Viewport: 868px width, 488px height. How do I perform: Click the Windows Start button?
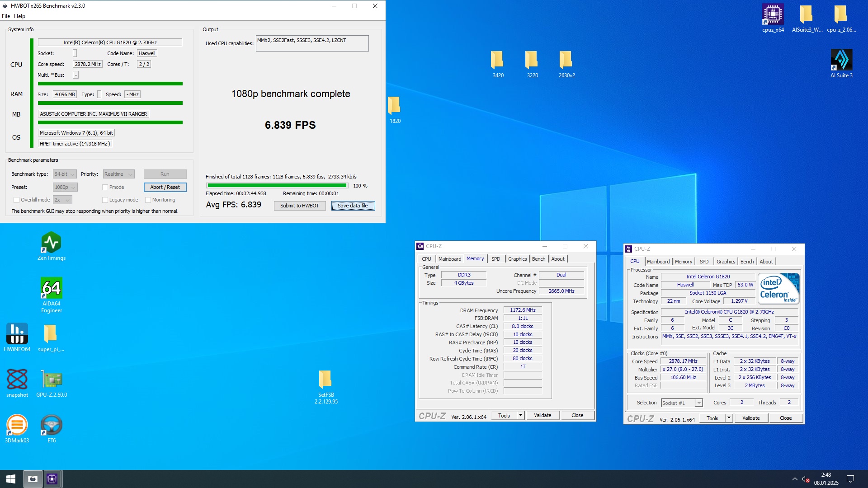(11, 479)
